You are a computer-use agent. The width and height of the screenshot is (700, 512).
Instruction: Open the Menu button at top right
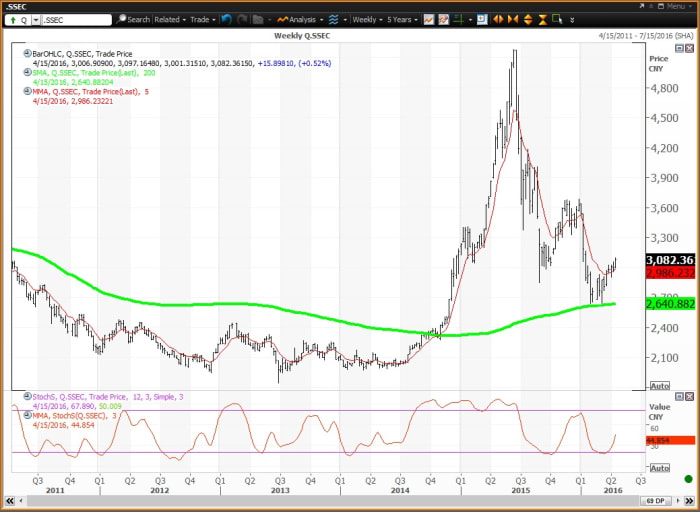click(676, 6)
